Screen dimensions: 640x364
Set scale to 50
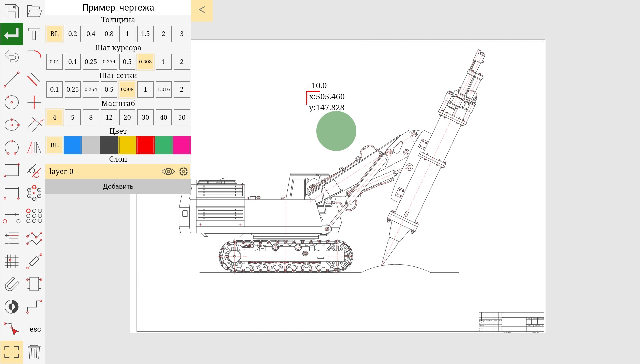tap(182, 117)
